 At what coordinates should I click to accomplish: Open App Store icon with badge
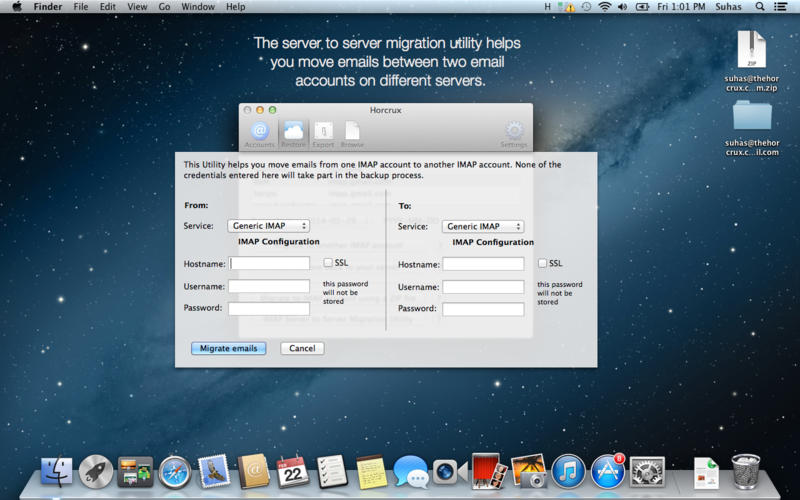click(608, 471)
